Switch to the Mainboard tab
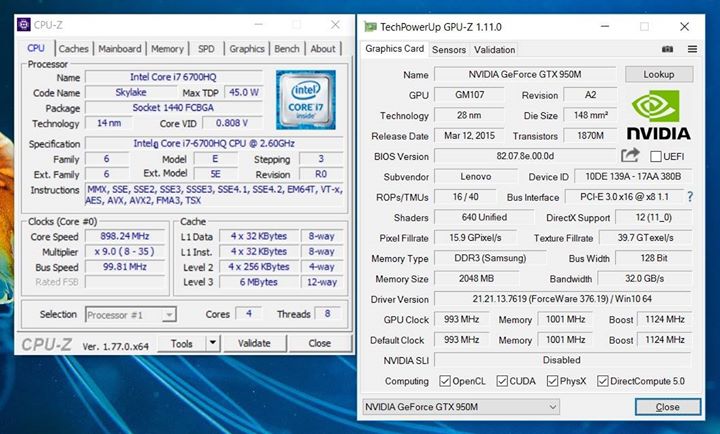Viewport: 720px width, 434px height. pyautogui.click(x=120, y=49)
